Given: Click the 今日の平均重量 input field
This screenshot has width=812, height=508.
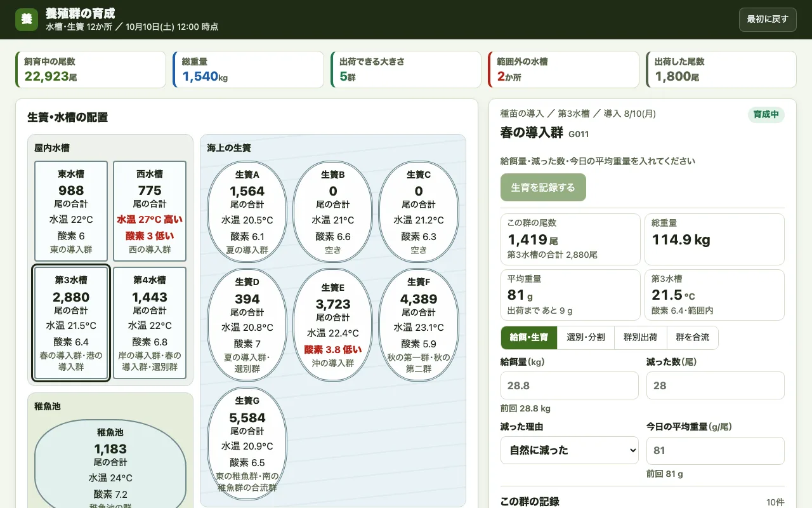Looking at the screenshot, I should point(716,450).
